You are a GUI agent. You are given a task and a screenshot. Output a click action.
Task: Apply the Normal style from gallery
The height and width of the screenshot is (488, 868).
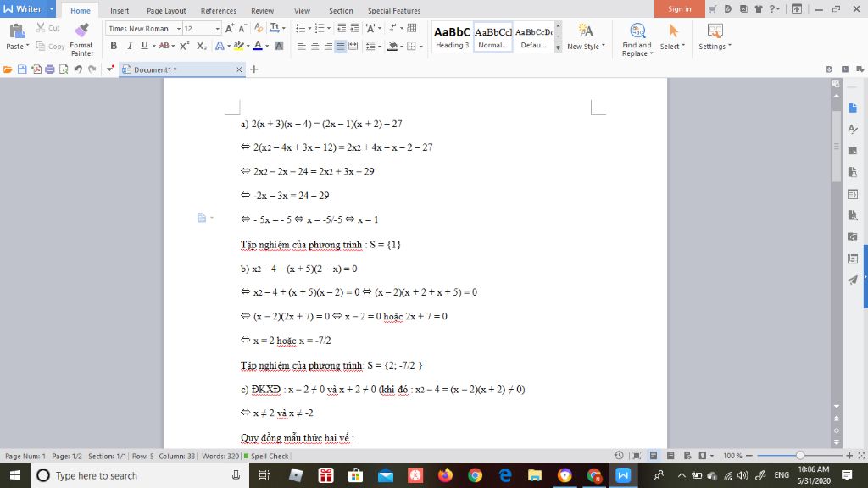[x=492, y=37]
